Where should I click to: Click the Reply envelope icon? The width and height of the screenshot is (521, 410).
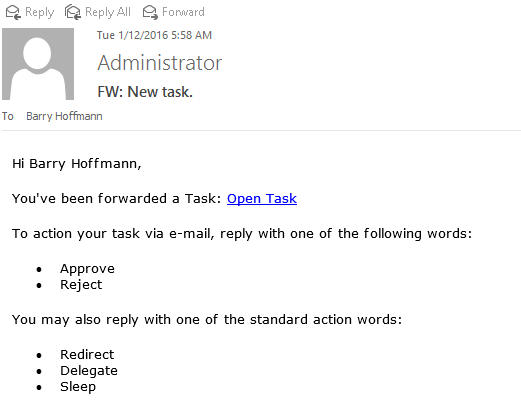[13, 12]
